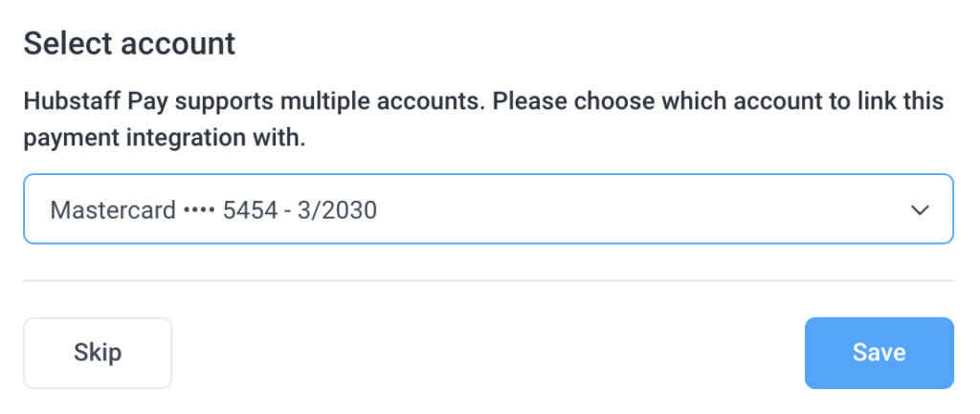Image resolution: width=980 pixels, height=414 pixels.
Task: Click the chevron arrow in the account dropdown
Action: 920,210
